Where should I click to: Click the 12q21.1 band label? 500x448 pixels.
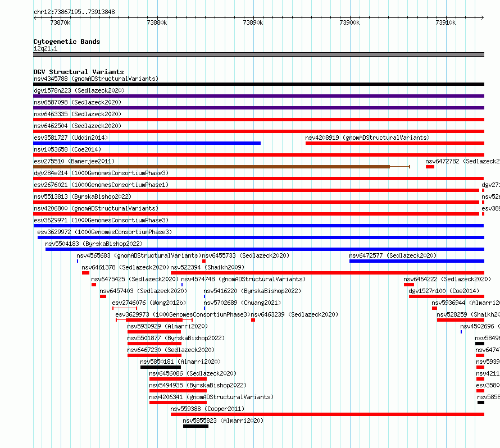tap(46, 48)
